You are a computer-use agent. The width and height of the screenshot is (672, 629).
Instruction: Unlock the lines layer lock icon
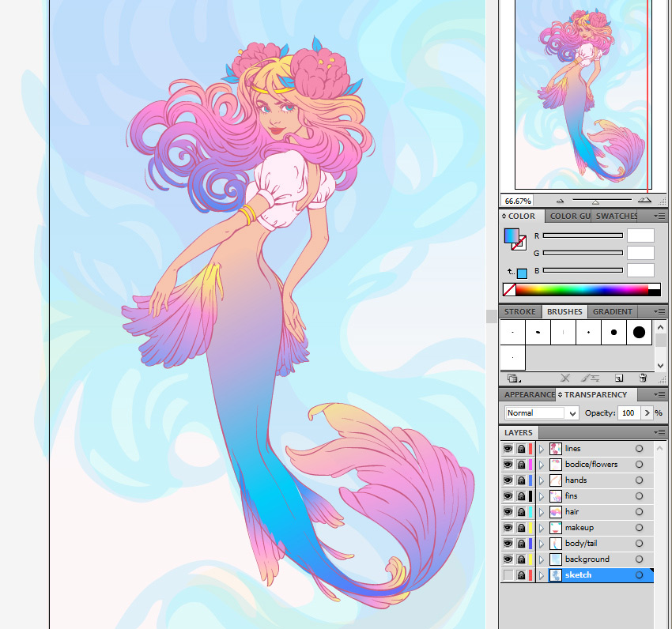[521, 449]
